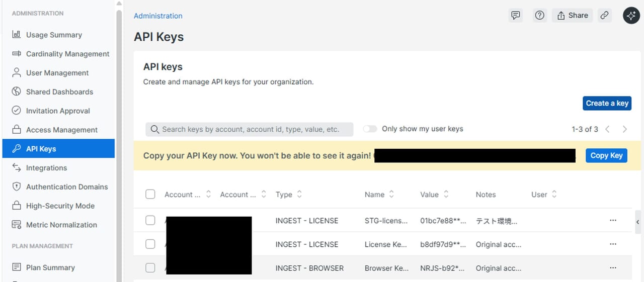Check the select-all keys header checkbox
Screen dimensions: 644x282
[x=150, y=195]
